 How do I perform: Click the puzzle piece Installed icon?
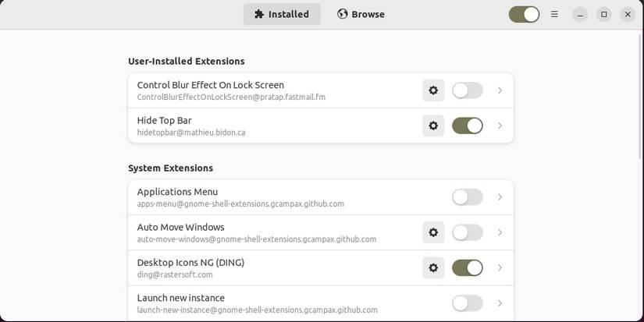[x=259, y=14]
